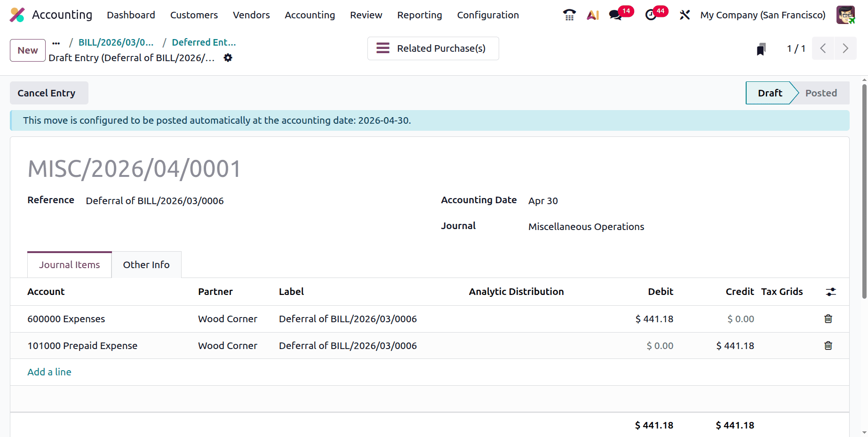Open Related Purchase(s) smart button

tap(433, 48)
